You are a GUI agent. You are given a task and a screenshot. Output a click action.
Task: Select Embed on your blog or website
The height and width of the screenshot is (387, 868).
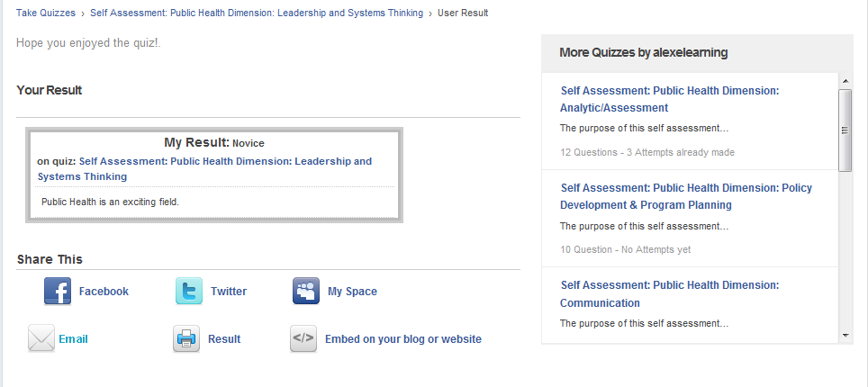pos(403,338)
